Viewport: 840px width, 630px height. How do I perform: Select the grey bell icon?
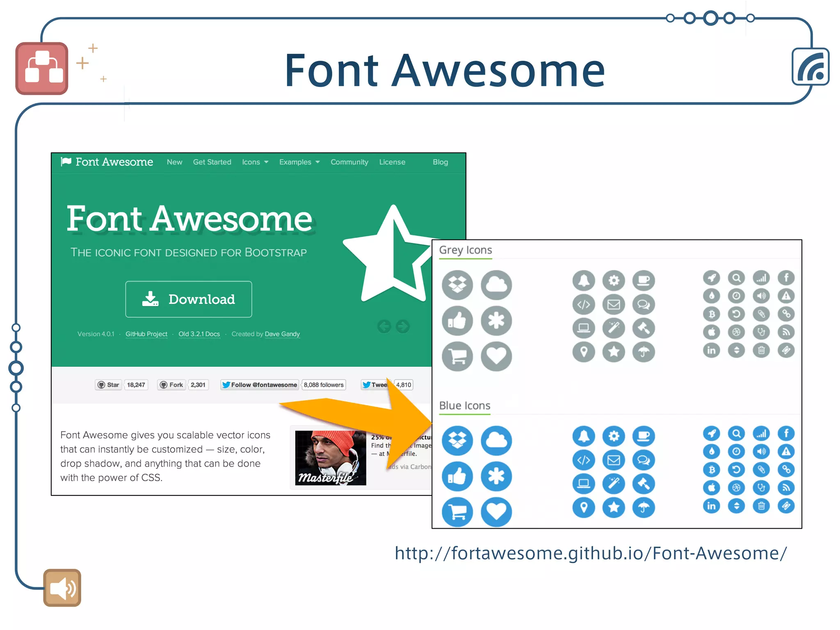(x=584, y=281)
